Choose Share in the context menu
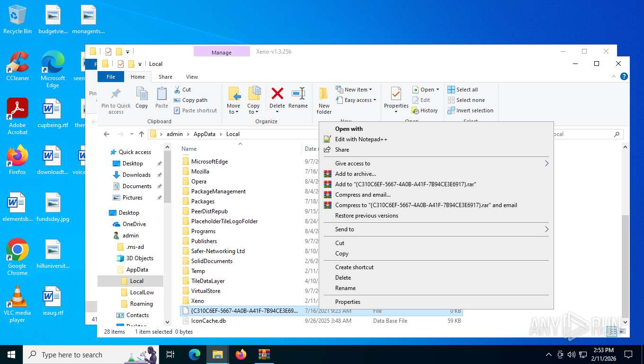644x364 pixels. 342,150
